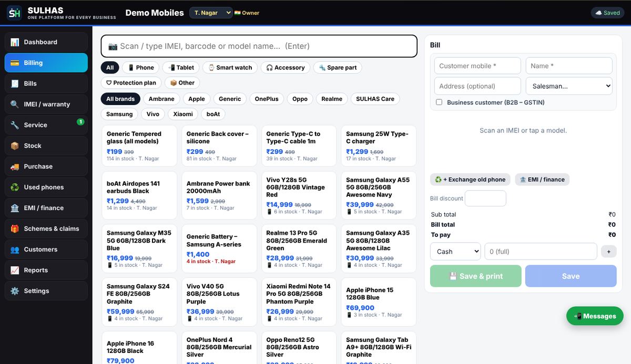The image size is (631, 364).
Task: Filter products by Smart watch category
Action: pos(230,68)
